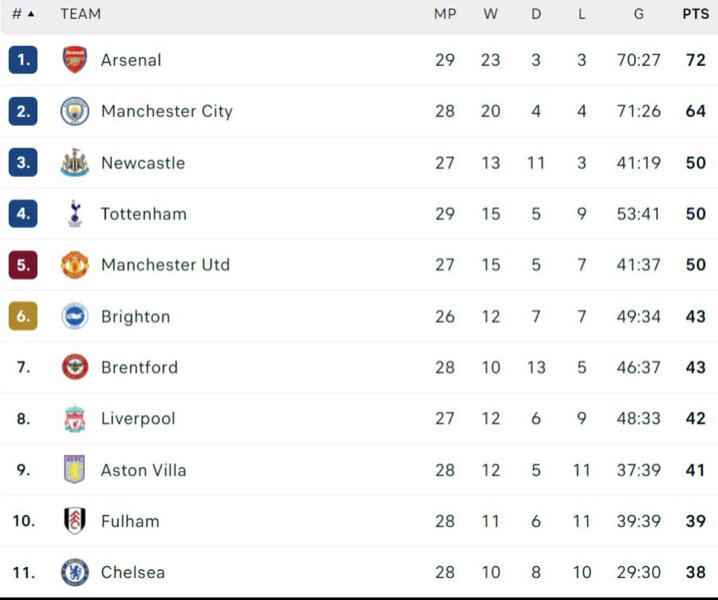Viewport: 718px width, 600px height.
Task: Open the Arsenal team name link
Action: point(131,60)
